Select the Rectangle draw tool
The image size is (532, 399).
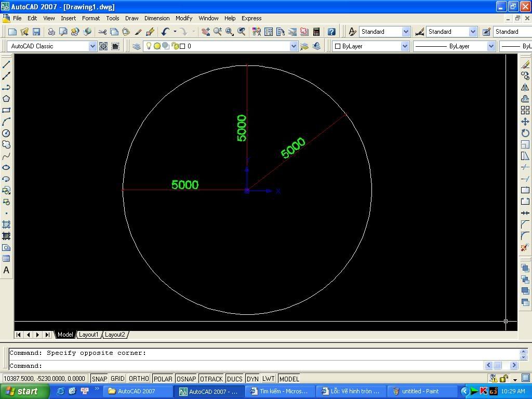(6, 110)
